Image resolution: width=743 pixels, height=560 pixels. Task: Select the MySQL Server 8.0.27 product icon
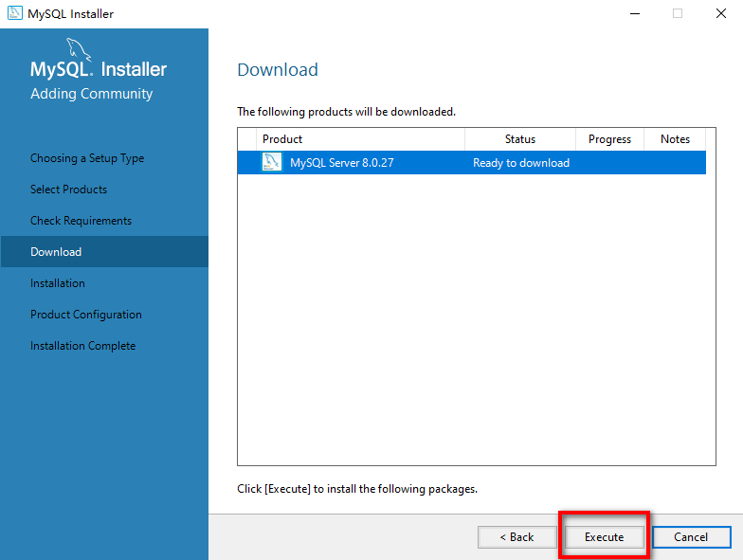(x=272, y=162)
